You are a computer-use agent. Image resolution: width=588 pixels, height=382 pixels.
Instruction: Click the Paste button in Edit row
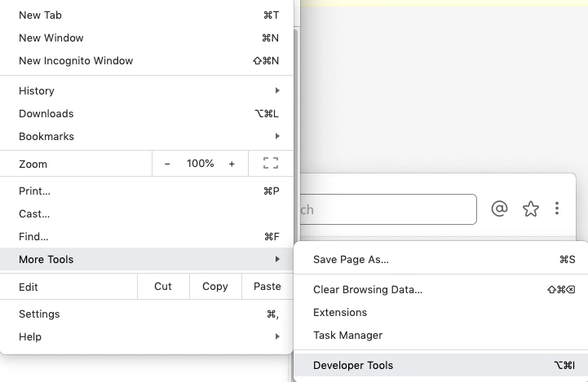[x=267, y=287]
